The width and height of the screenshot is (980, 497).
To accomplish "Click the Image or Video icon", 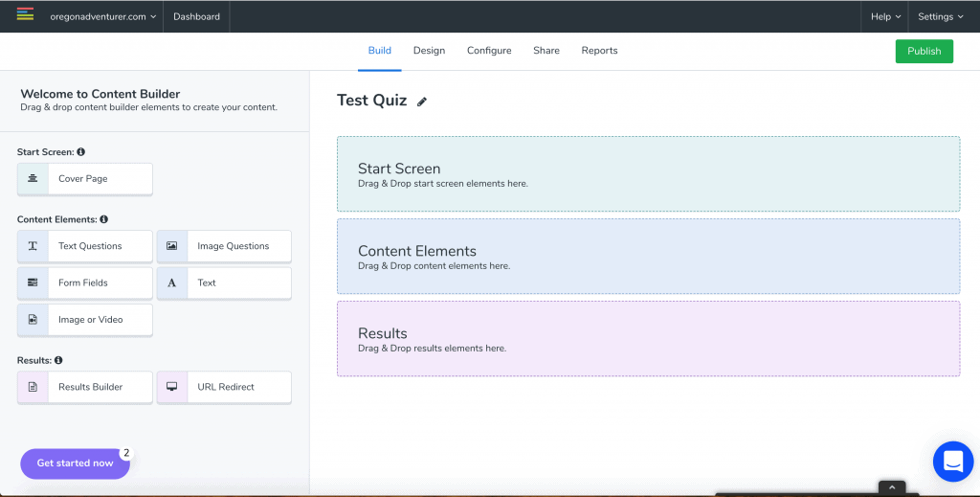I will click(33, 320).
